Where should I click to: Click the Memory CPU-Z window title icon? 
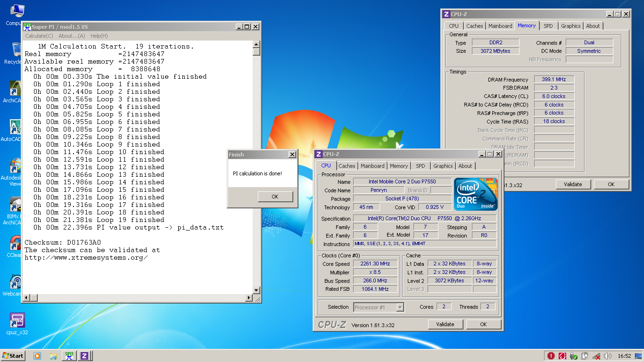[446, 14]
